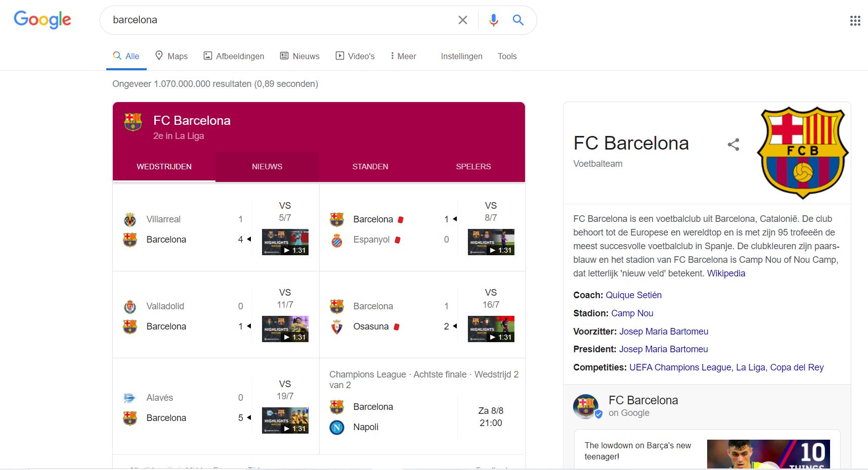This screenshot has width=868, height=470.
Task: Clear the search box with X icon
Action: tap(462, 20)
